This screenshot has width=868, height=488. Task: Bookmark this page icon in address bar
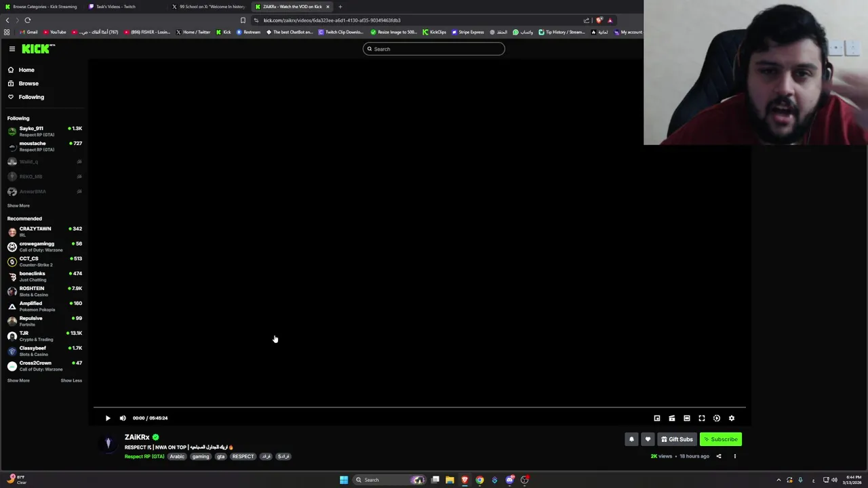(243, 20)
